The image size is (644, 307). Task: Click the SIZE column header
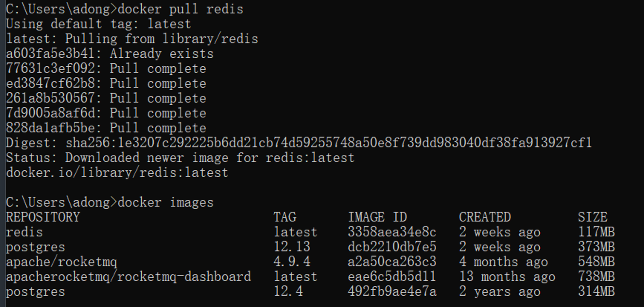coord(592,217)
